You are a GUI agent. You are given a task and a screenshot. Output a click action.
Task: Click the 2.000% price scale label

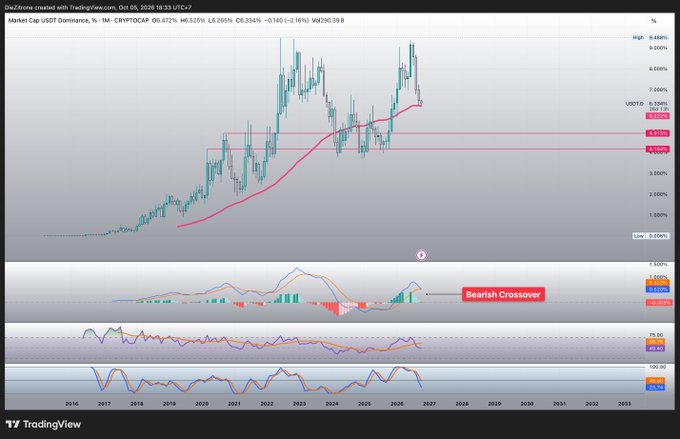[x=658, y=194]
